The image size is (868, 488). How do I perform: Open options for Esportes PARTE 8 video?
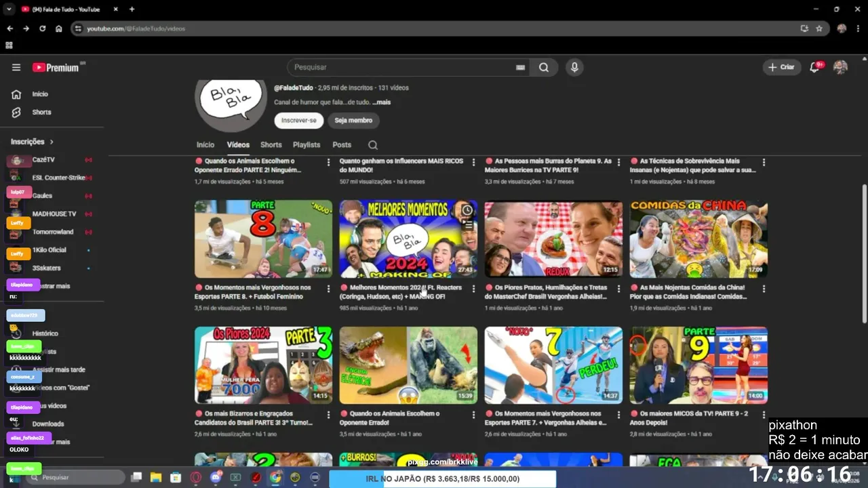point(328,289)
